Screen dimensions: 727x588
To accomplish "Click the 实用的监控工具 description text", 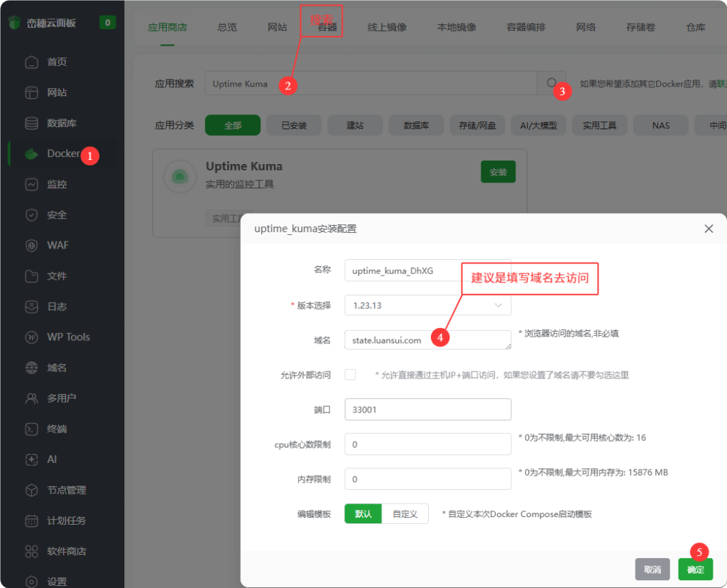I will (x=240, y=185).
